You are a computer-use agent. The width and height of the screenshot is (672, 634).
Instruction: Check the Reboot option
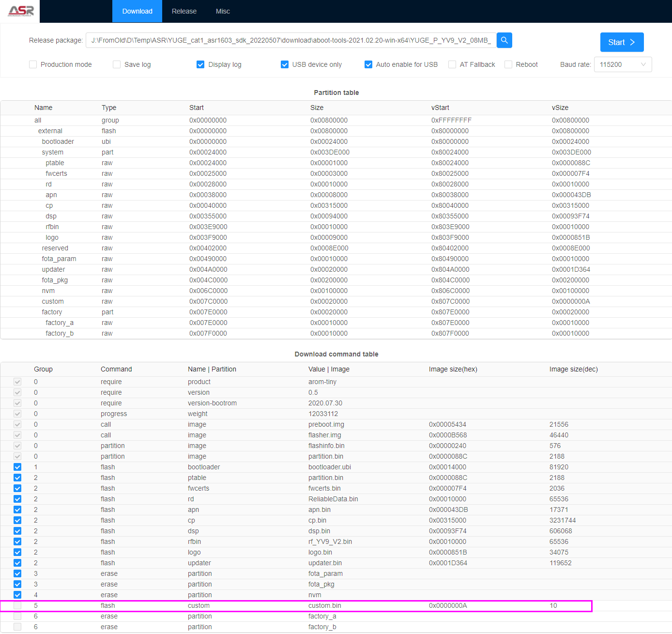coord(508,64)
